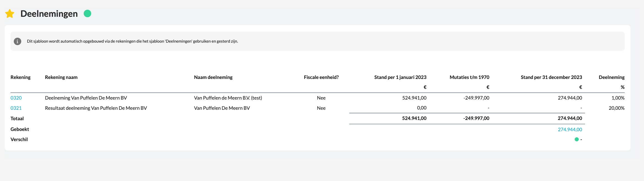The image size is (644, 181).
Task: Click the Rekening naam column header
Action: [x=61, y=77]
